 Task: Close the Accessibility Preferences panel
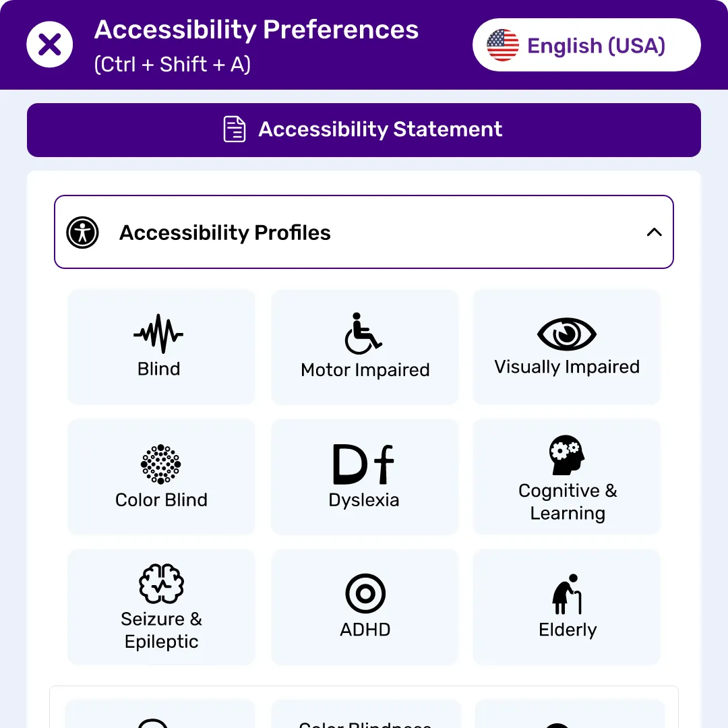point(49,44)
